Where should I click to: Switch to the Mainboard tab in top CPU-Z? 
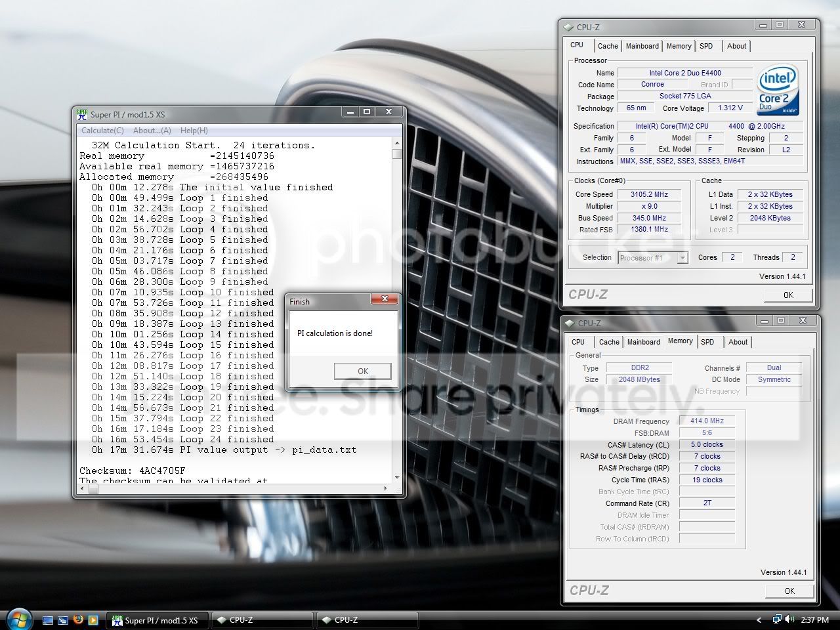pos(642,46)
